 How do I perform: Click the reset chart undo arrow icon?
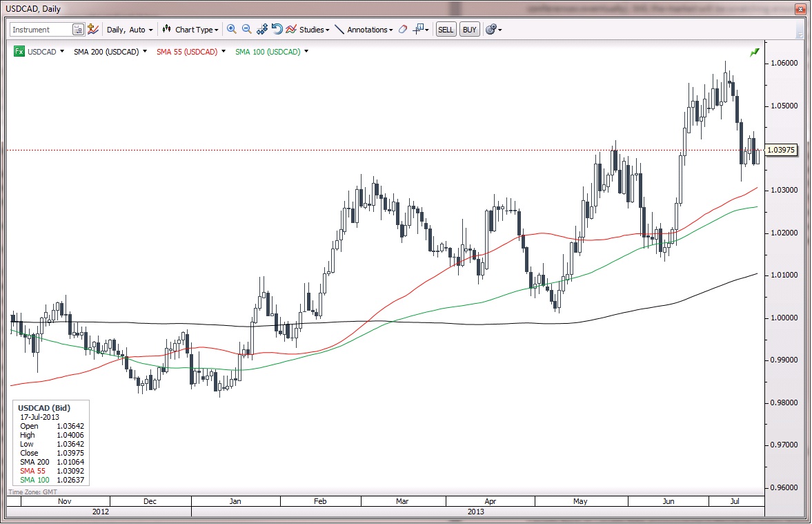tap(277, 30)
